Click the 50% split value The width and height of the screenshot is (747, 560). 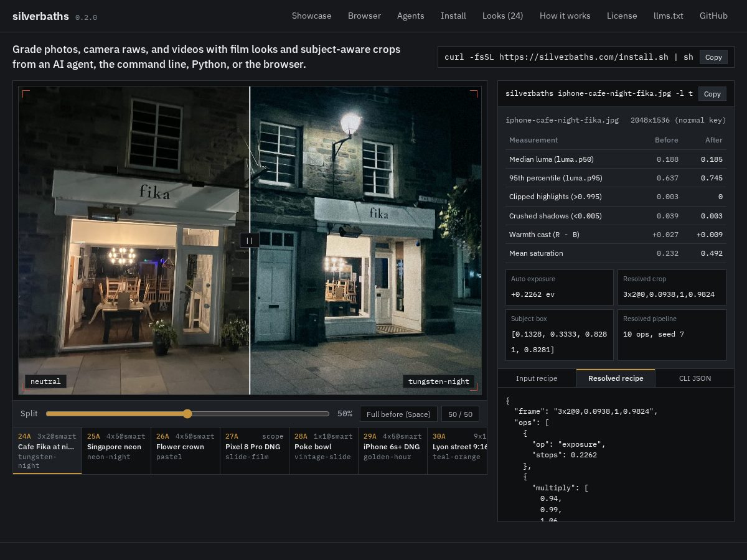pyautogui.click(x=345, y=414)
